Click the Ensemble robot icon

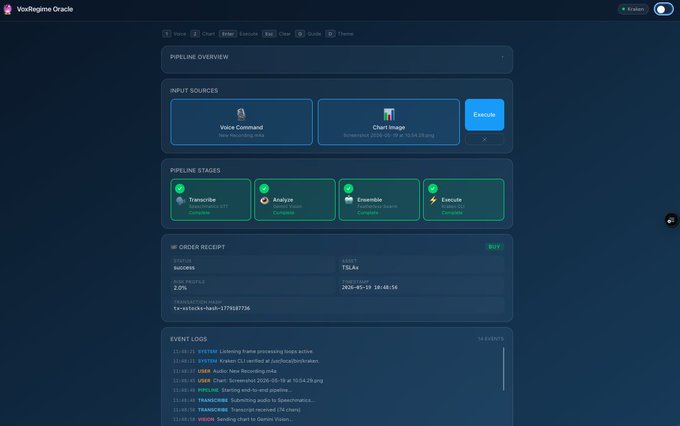[x=349, y=200]
